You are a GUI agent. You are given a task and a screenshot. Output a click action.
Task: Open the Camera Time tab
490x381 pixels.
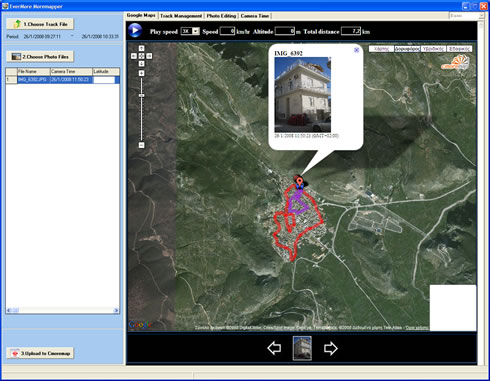pyautogui.click(x=255, y=16)
